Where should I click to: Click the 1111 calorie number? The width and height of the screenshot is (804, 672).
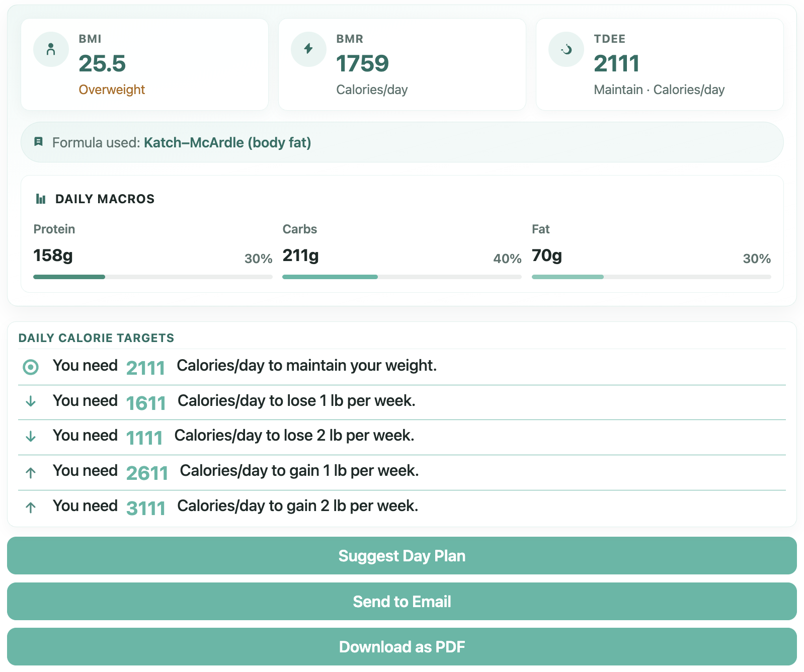pos(144,438)
